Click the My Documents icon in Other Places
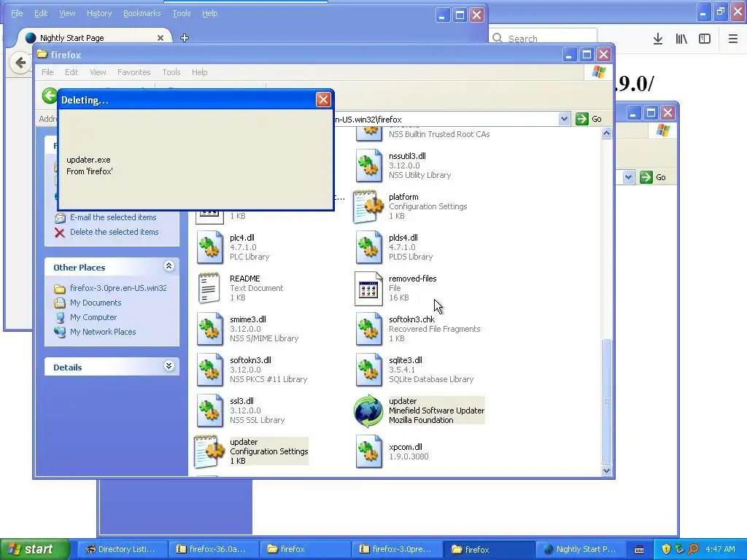747x560 pixels. pyautogui.click(x=60, y=303)
